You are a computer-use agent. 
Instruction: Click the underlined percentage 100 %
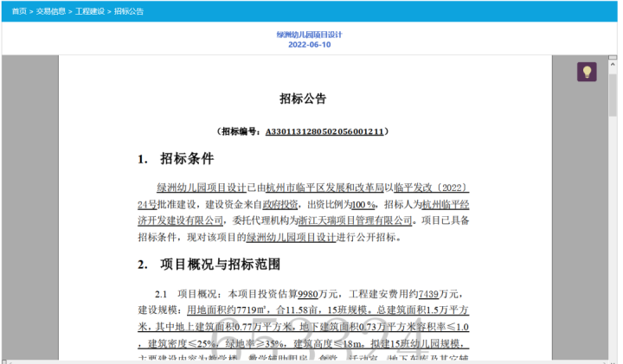[x=363, y=204]
